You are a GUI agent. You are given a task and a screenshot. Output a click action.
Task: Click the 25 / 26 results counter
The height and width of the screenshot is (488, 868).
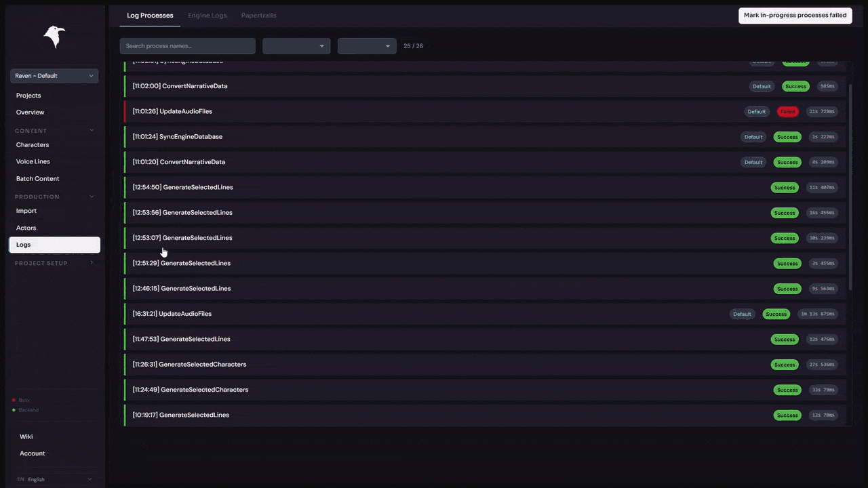tap(413, 46)
